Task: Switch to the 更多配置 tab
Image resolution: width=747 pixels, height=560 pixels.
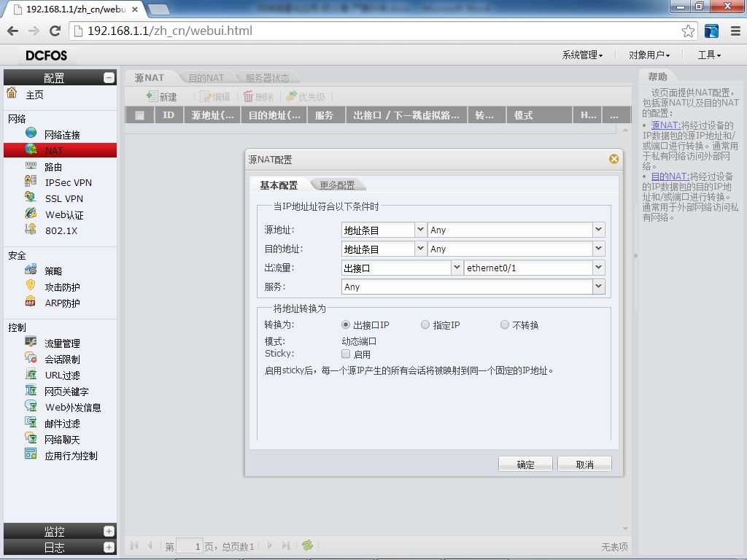Action: tap(337, 185)
